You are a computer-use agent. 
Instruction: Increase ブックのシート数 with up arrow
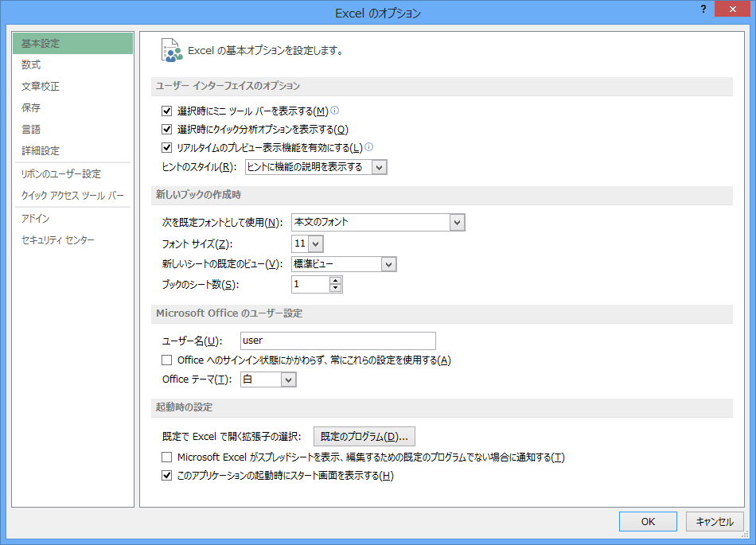tap(336, 281)
